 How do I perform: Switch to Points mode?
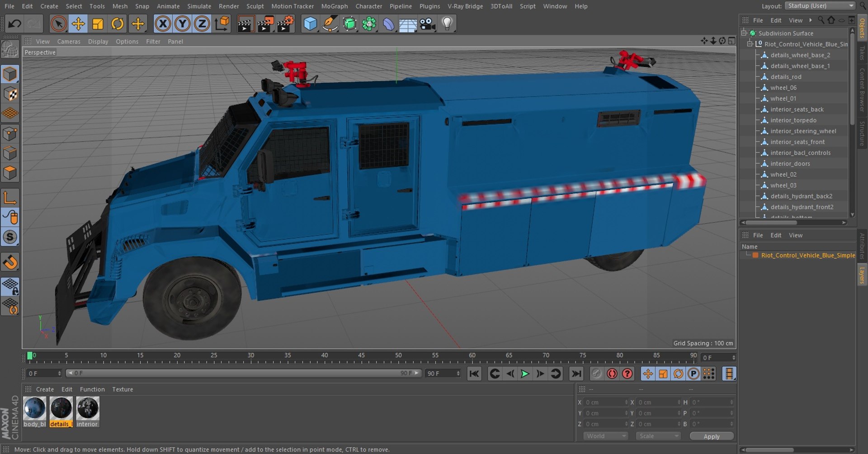pyautogui.click(x=10, y=134)
